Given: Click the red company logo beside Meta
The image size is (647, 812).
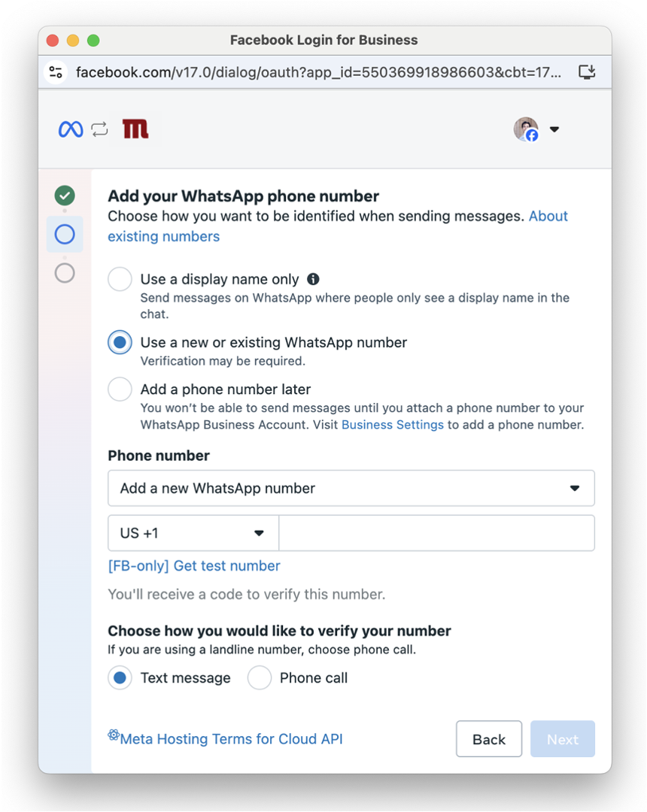Looking at the screenshot, I should [134, 129].
